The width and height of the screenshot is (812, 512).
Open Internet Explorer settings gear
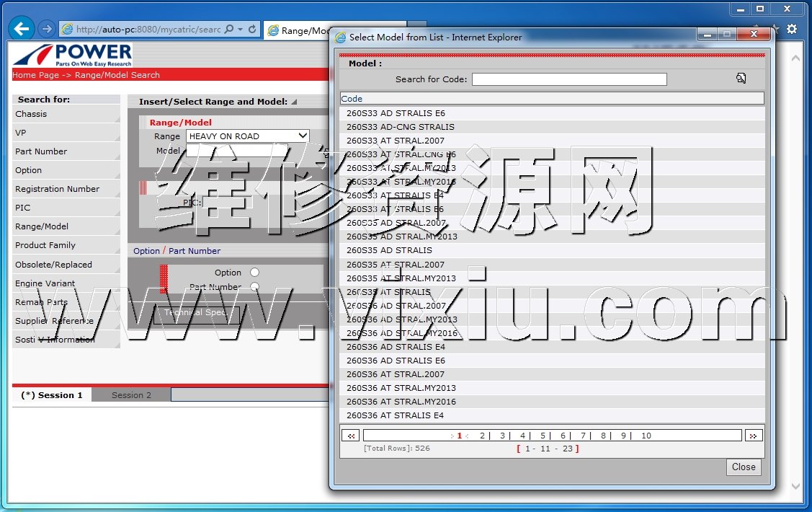pyautogui.click(x=792, y=29)
